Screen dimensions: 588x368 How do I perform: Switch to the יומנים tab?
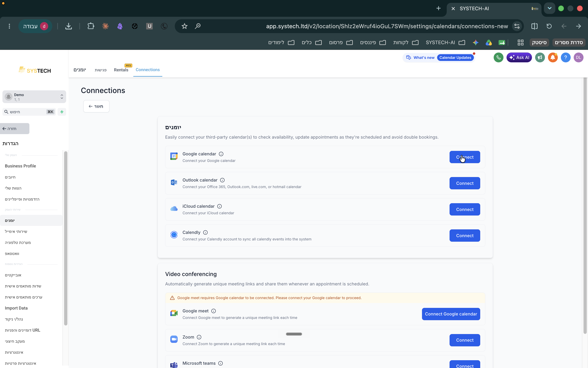click(80, 70)
